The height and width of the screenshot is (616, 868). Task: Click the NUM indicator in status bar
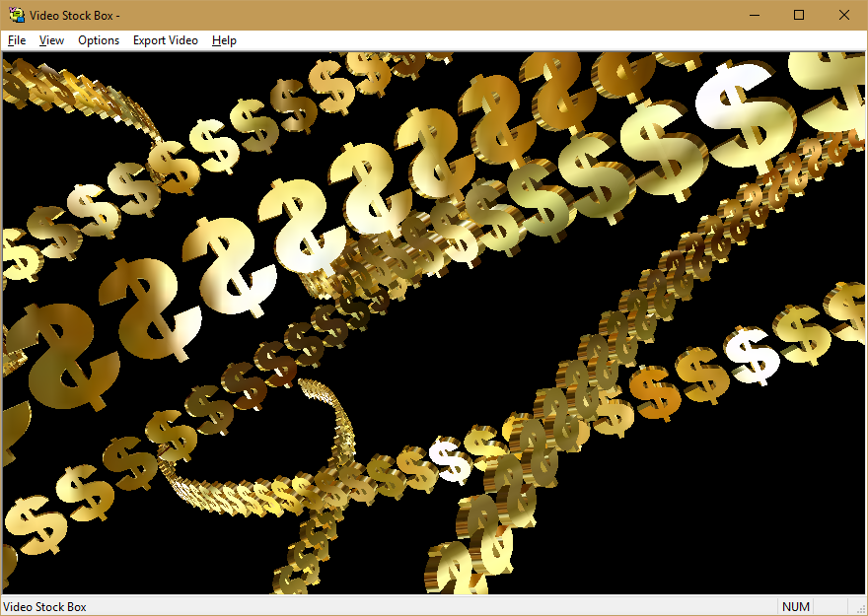pos(795,607)
